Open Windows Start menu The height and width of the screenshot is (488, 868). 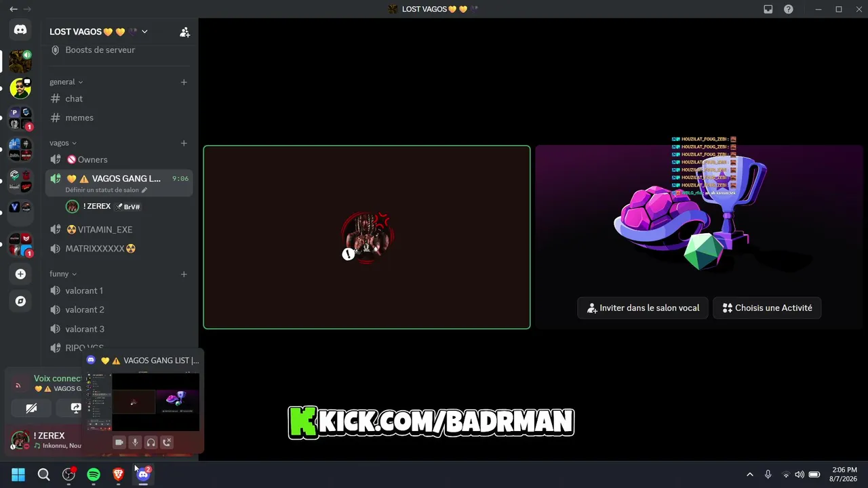[18, 474]
